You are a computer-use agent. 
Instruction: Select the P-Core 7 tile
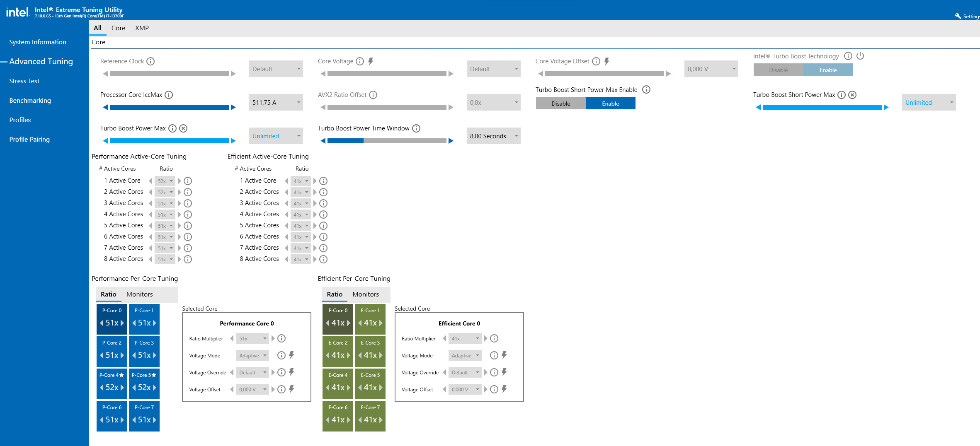pos(144,416)
